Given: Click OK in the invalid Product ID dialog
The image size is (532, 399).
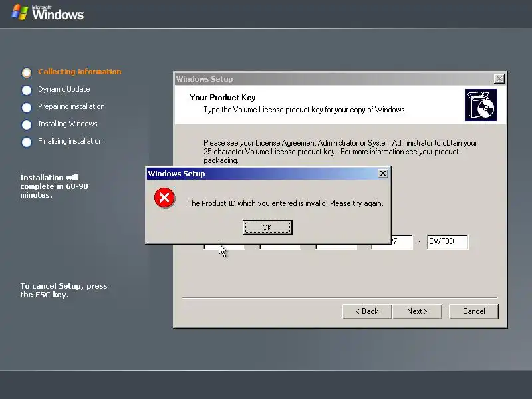Looking at the screenshot, I should pos(267,227).
